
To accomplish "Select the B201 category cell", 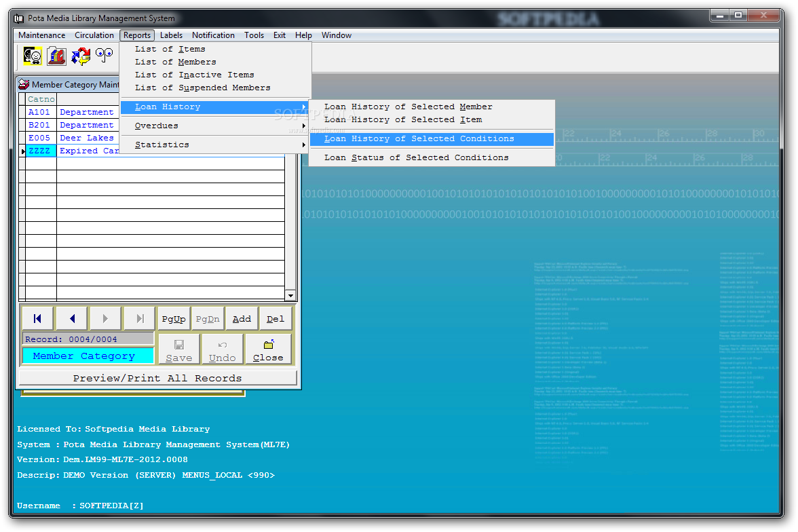I will tap(41, 125).
